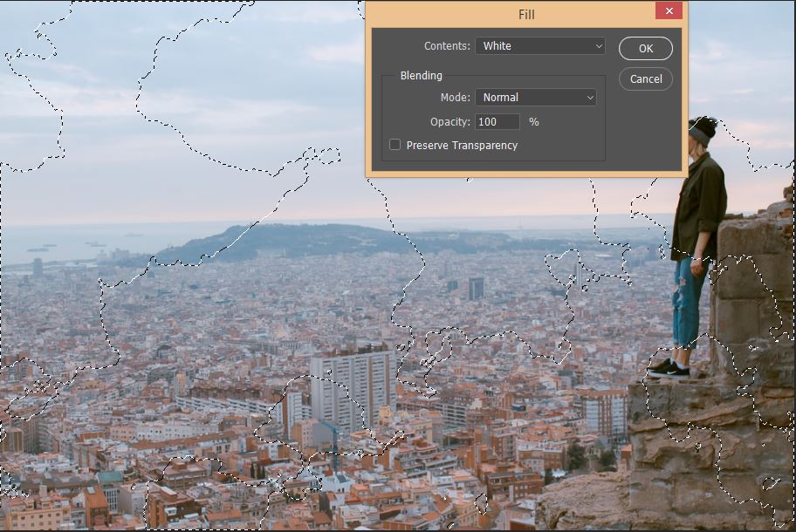Click the Contents label text

coord(447,45)
